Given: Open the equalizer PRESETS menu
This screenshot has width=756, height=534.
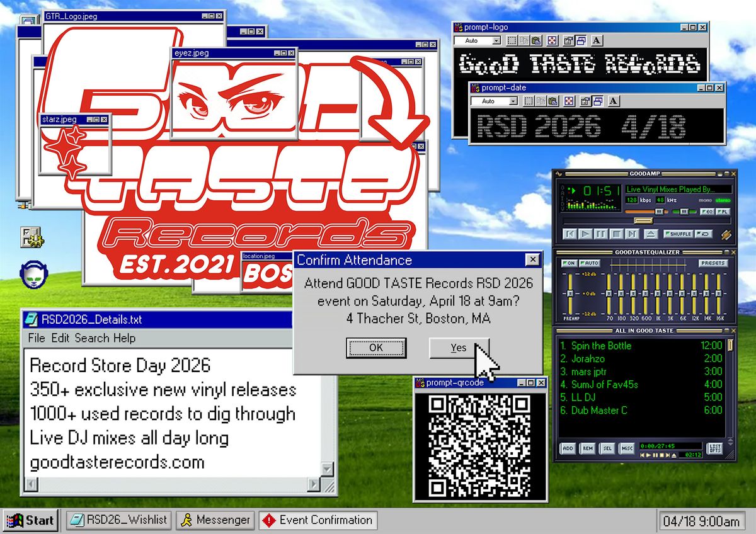Looking at the screenshot, I should coord(712,263).
